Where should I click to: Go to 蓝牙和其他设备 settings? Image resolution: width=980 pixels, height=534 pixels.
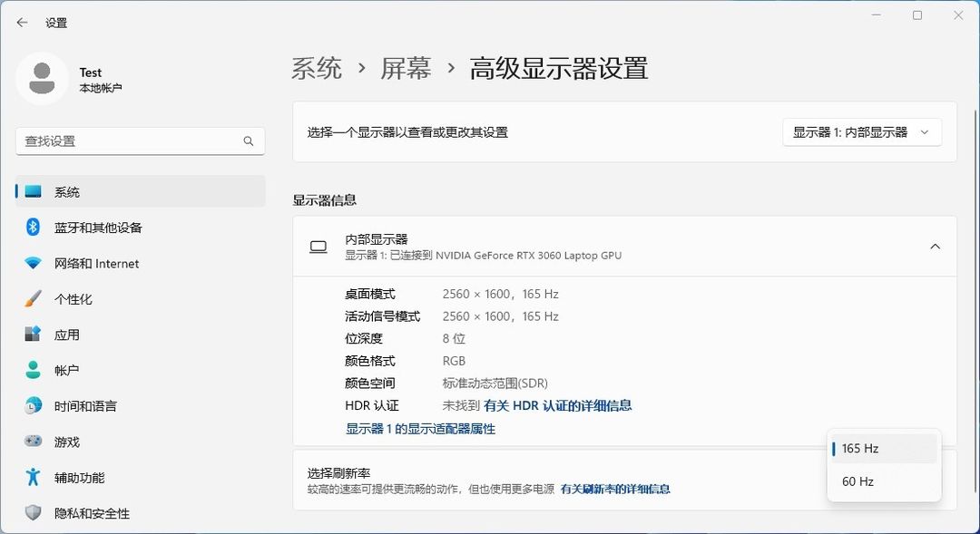tap(141, 228)
